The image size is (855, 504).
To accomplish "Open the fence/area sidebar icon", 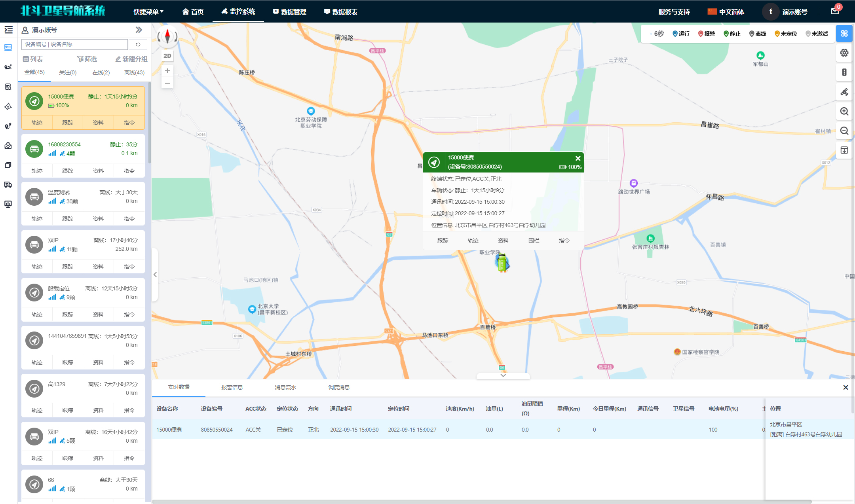I will (x=8, y=106).
